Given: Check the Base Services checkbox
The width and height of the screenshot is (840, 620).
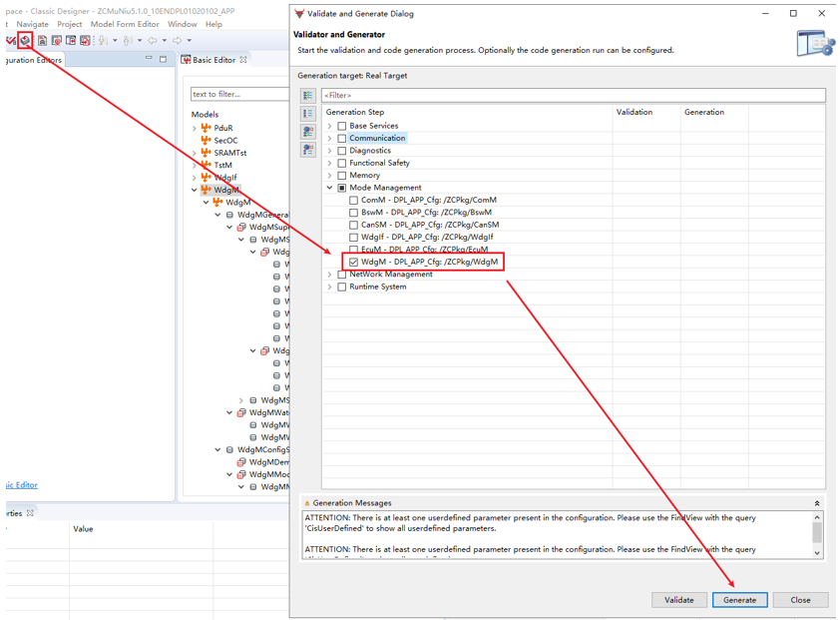Looking at the screenshot, I should 342,126.
